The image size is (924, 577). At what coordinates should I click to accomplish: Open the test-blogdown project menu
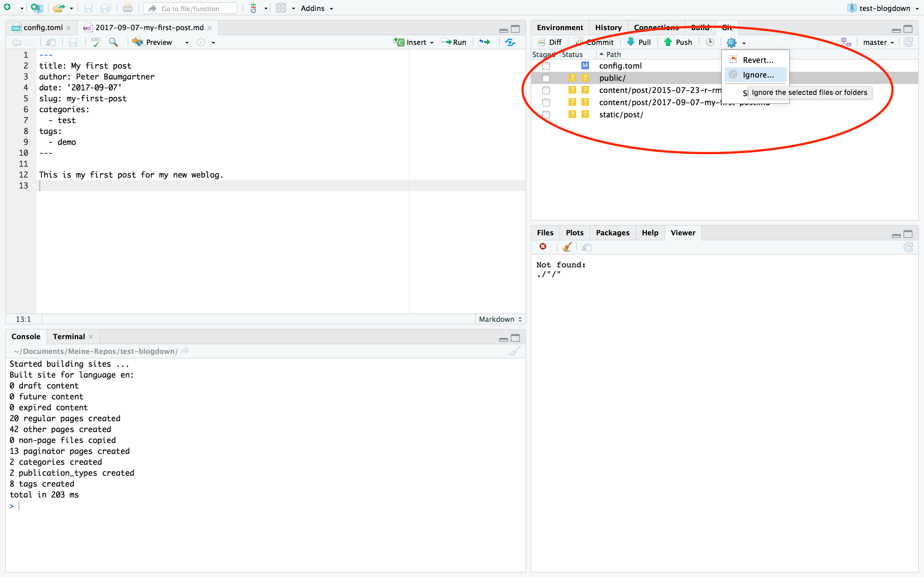coord(884,8)
